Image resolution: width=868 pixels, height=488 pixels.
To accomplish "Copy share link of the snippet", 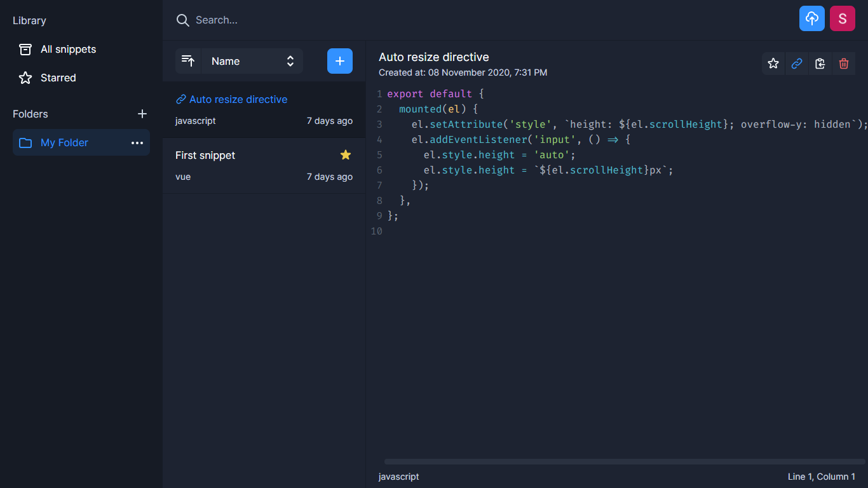I will (797, 64).
